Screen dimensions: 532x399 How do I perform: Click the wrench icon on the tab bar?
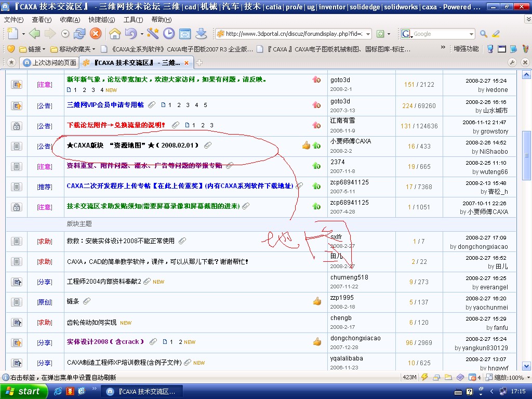tap(512, 62)
